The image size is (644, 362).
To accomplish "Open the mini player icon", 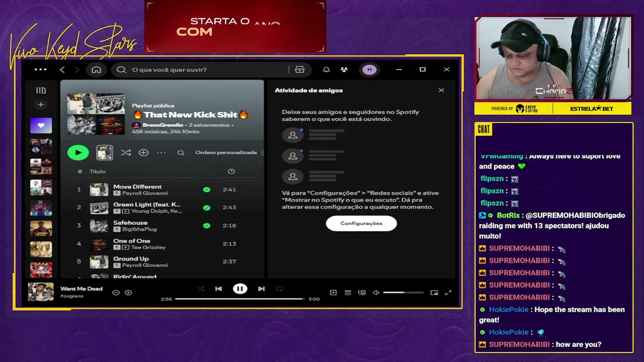I will (434, 293).
